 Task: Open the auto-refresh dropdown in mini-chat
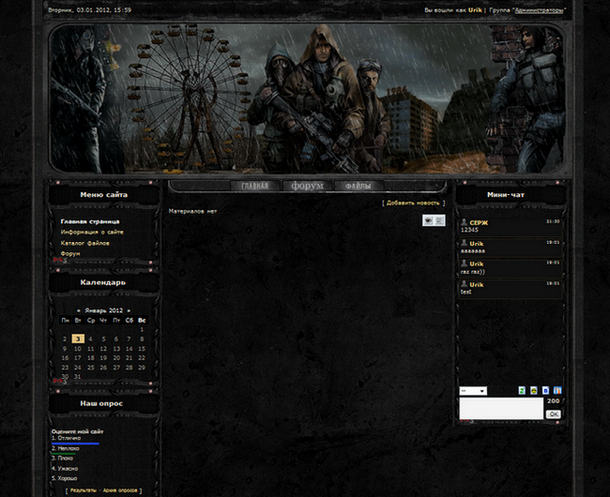point(473,391)
